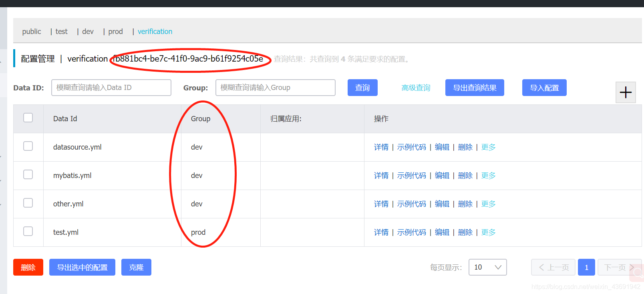Click 编辑 for mybatis.yml
Viewport: 644px width, 294px height.
click(x=442, y=176)
